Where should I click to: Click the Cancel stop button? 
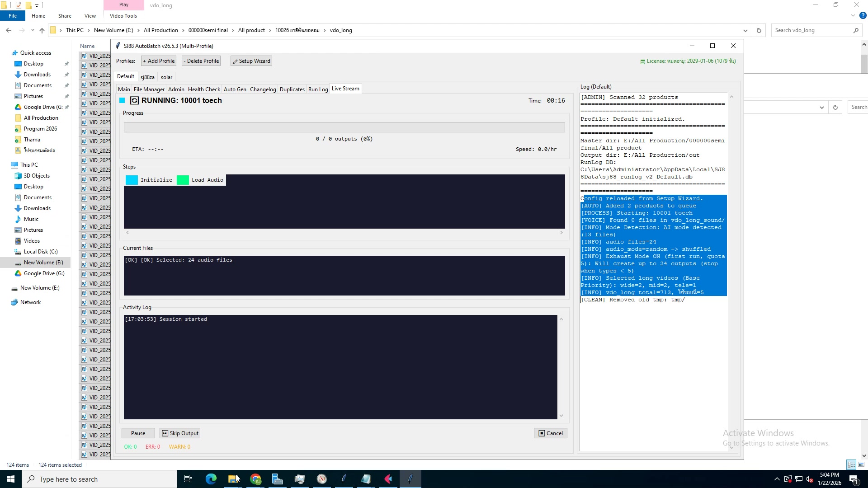tap(550, 433)
